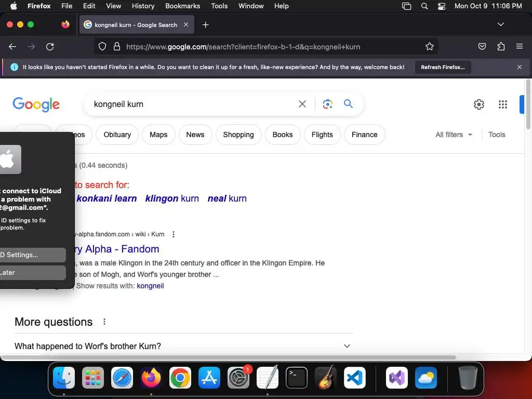This screenshot has height=399, width=532.
Task: Reload the current page
Action: tap(50, 46)
